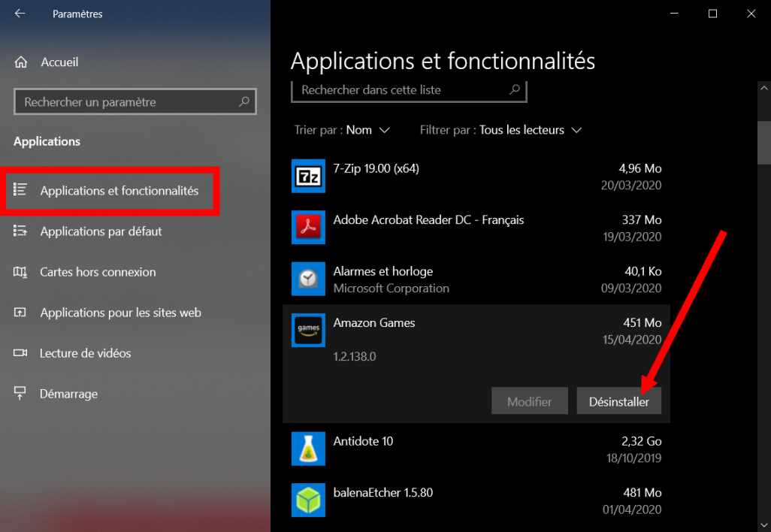Go to the Accueil link
This screenshot has width=771, height=532.
point(59,62)
